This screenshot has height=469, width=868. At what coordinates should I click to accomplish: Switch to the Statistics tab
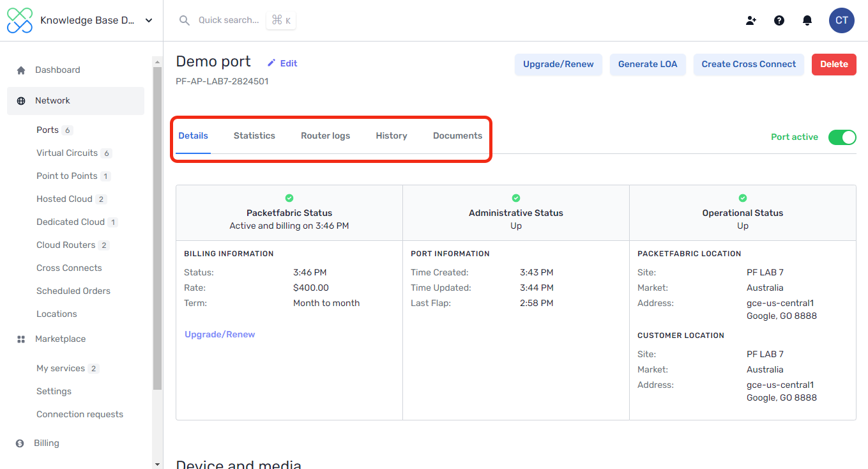[x=254, y=136]
